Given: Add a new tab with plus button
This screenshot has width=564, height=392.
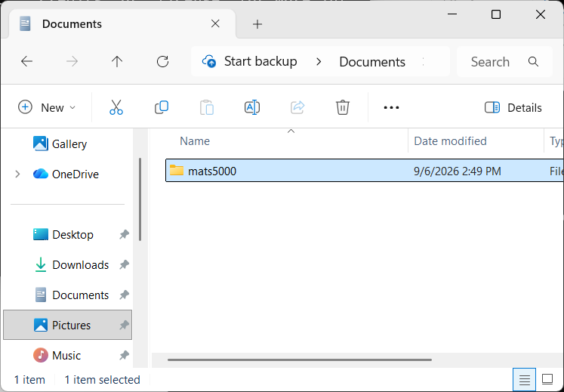Looking at the screenshot, I should click(x=257, y=24).
